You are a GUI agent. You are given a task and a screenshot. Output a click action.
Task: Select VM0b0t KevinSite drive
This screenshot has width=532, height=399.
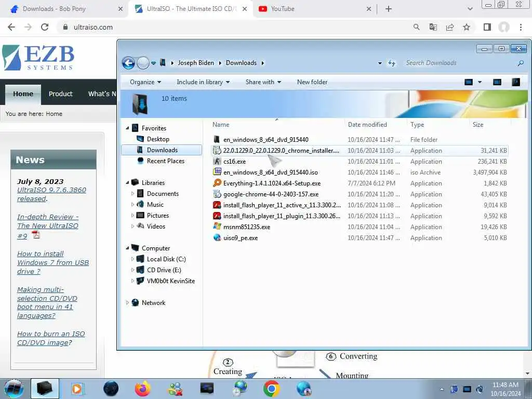[170, 281]
